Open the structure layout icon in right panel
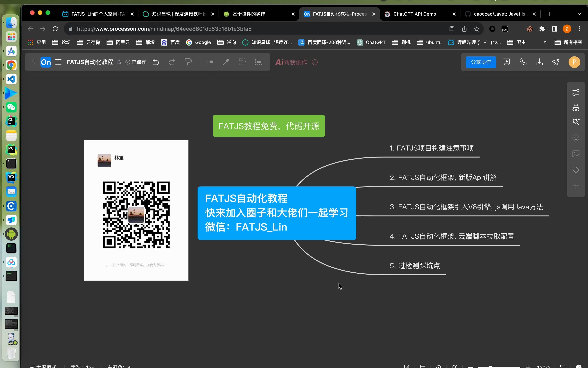Screen dimensions: 588x368 (576, 107)
